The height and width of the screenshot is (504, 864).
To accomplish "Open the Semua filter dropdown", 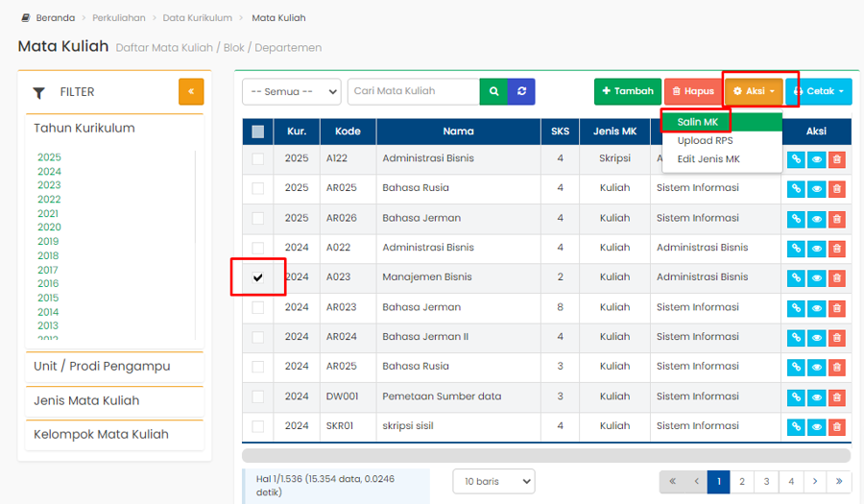I will [x=291, y=91].
